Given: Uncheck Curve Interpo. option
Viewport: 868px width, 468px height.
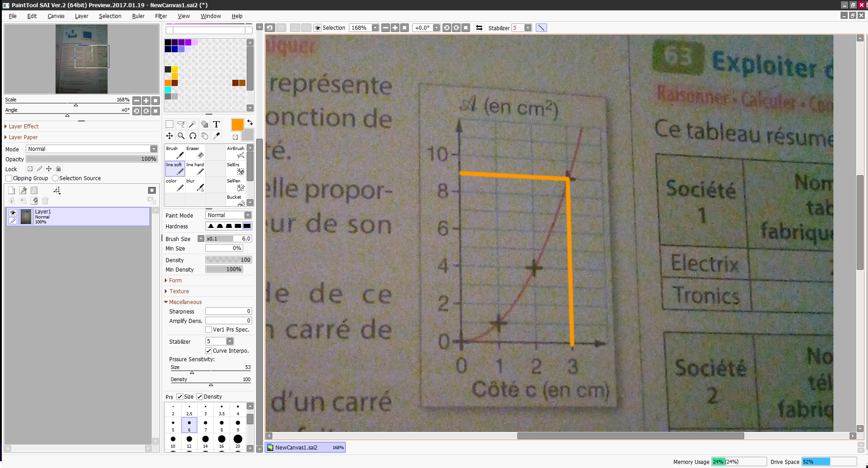Looking at the screenshot, I should (209, 351).
